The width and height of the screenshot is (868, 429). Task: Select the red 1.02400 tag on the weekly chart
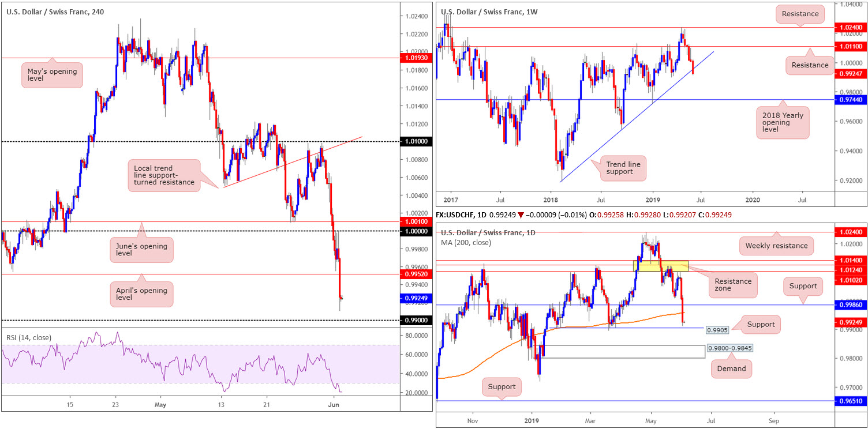[x=851, y=27]
